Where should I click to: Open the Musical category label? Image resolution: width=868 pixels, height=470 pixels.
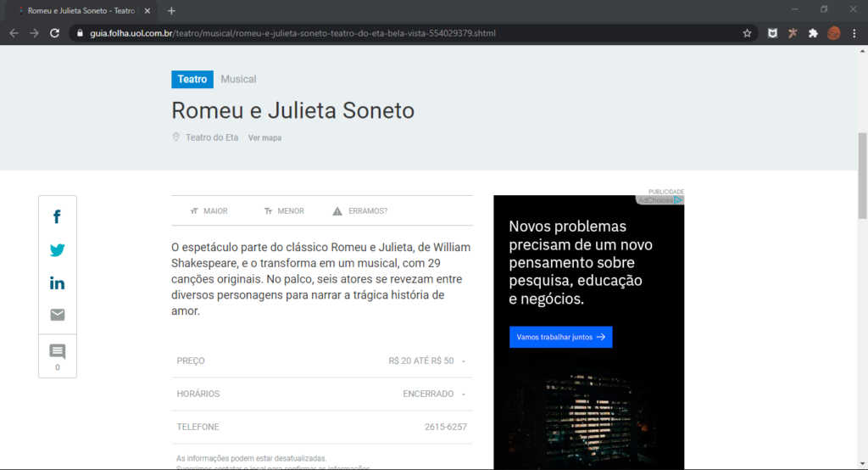[x=238, y=79]
